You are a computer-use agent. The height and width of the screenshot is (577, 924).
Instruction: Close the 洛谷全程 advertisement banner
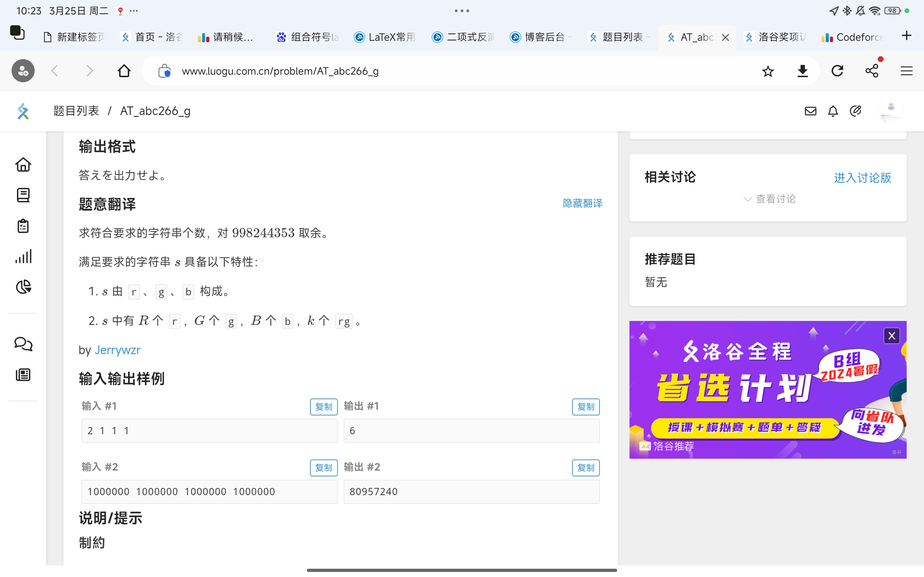(x=892, y=336)
